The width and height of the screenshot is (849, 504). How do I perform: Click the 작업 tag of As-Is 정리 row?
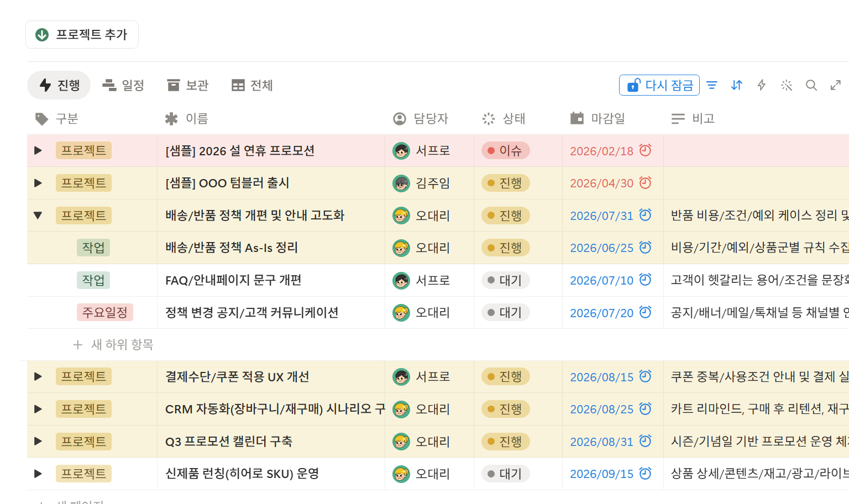pyautogui.click(x=93, y=248)
